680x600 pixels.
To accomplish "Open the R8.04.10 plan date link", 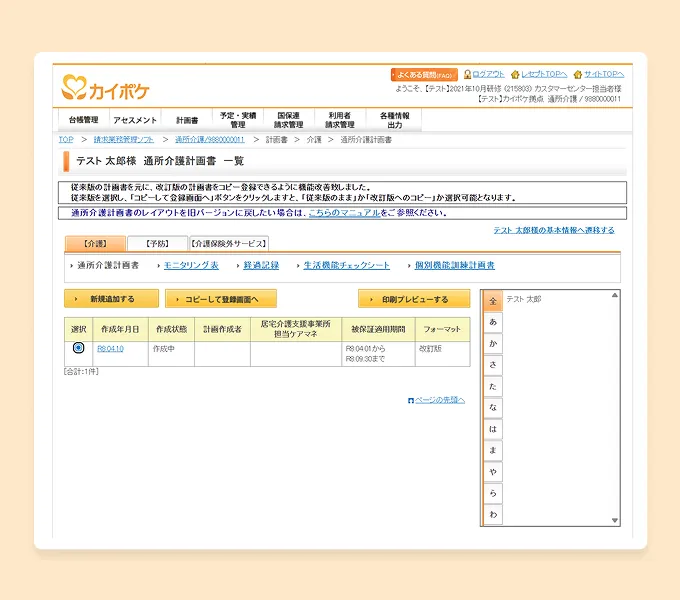I will pos(110,349).
